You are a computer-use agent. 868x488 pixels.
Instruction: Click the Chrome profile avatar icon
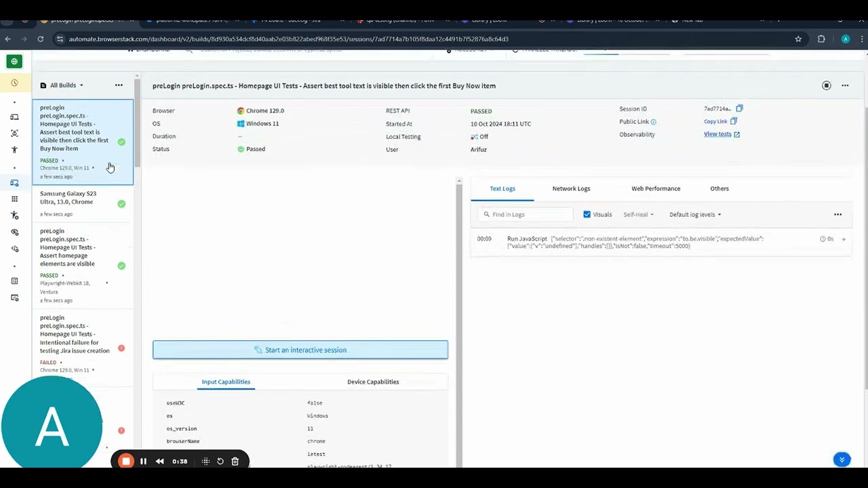pos(845,39)
